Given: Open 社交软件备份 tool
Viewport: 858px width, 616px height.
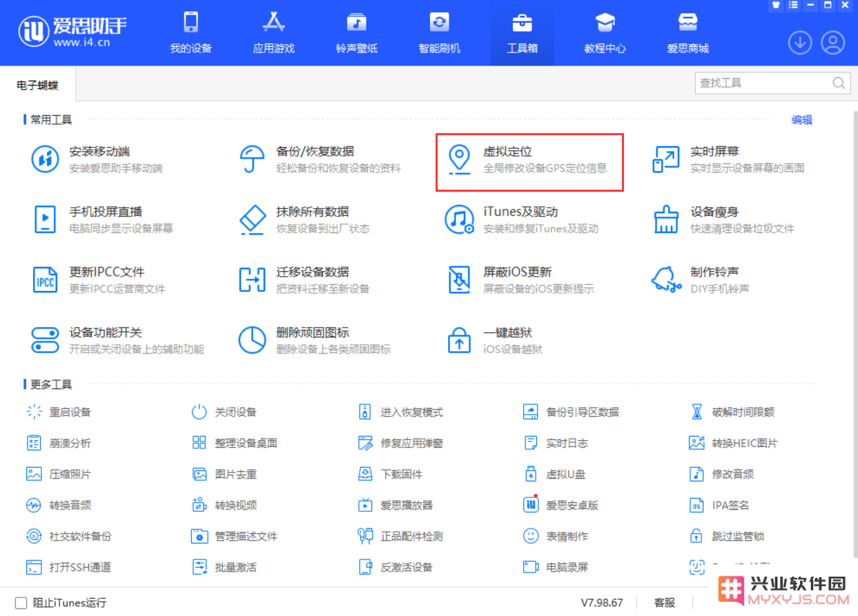Looking at the screenshot, I should pos(69,536).
